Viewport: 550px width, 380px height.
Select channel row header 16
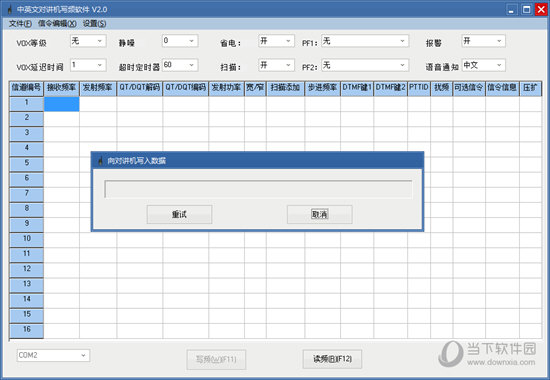(26, 331)
